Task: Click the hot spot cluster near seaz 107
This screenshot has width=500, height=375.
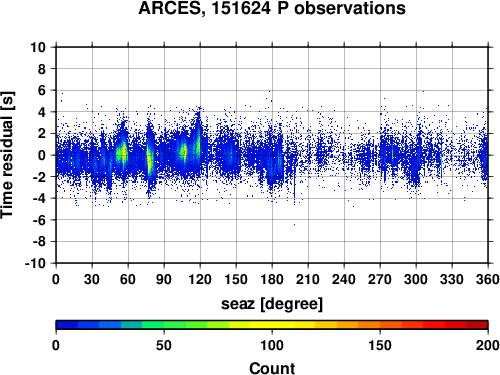Action: pyautogui.click(x=184, y=152)
